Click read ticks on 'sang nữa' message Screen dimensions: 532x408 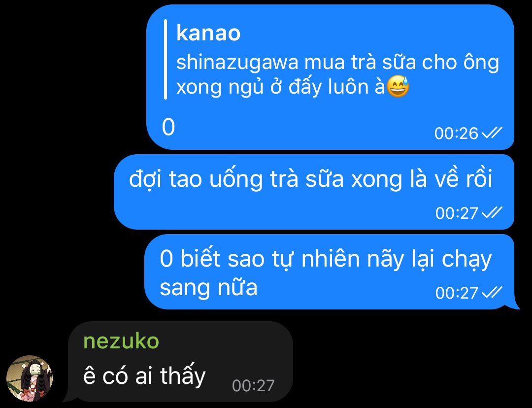tap(492, 292)
